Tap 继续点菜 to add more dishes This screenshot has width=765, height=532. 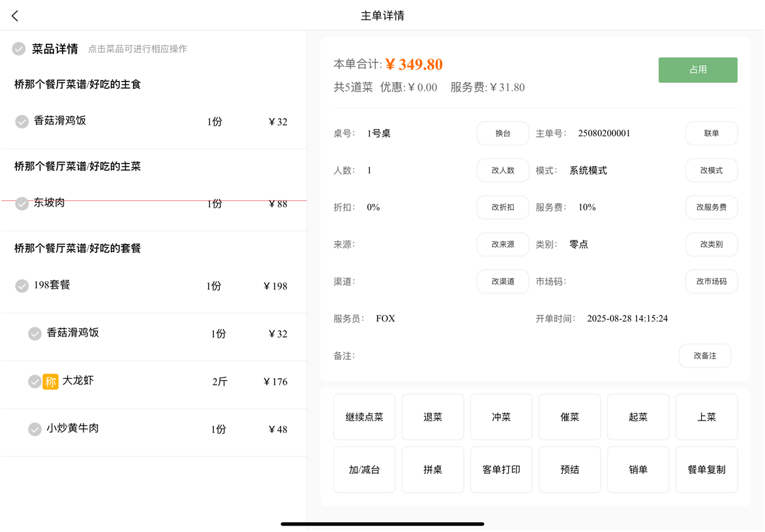click(364, 417)
